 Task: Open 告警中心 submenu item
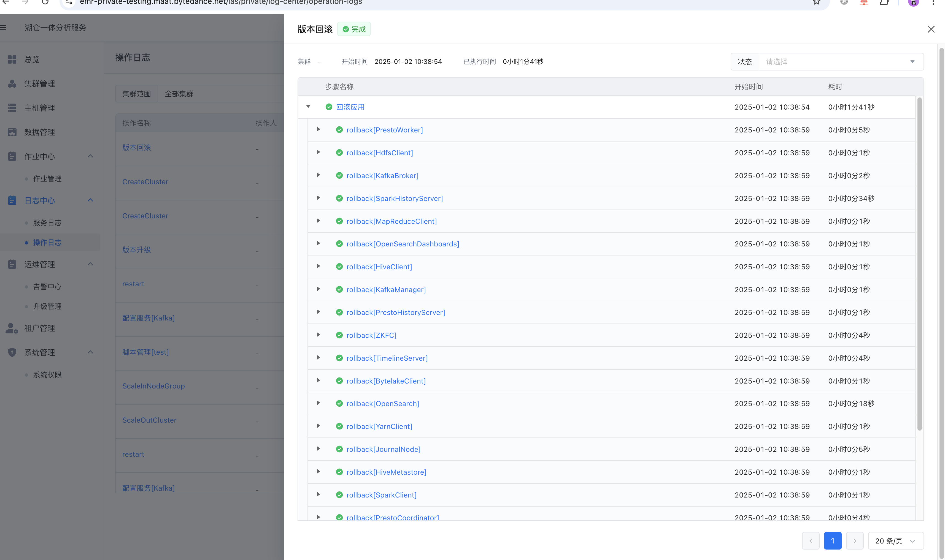[x=47, y=286]
